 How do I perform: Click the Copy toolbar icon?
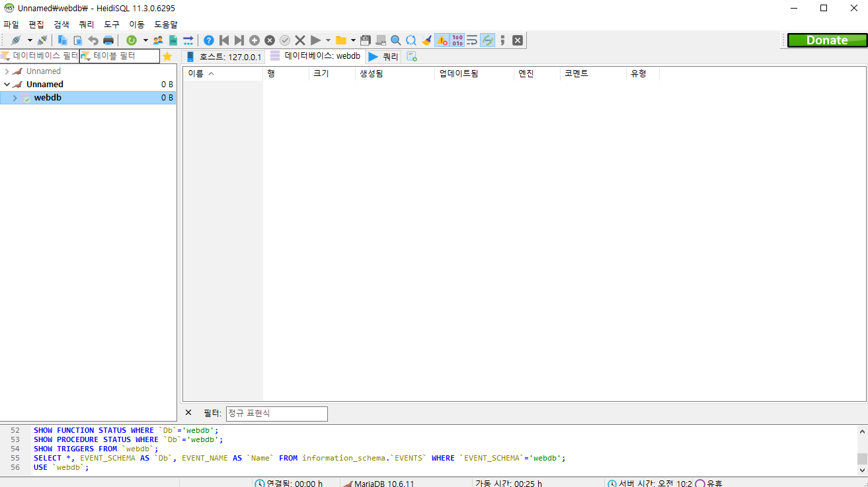63,40
